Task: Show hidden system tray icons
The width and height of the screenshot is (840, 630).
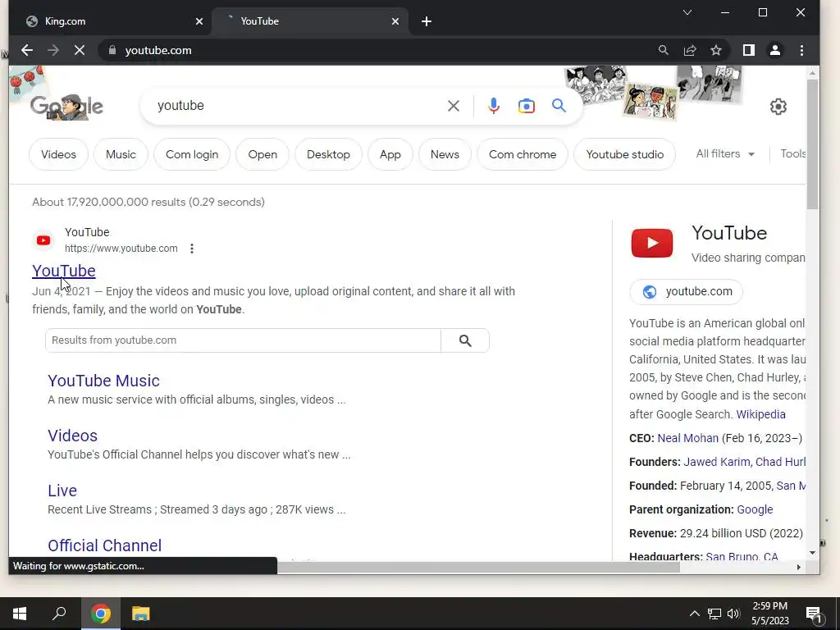Action: [x=694, y=614]
